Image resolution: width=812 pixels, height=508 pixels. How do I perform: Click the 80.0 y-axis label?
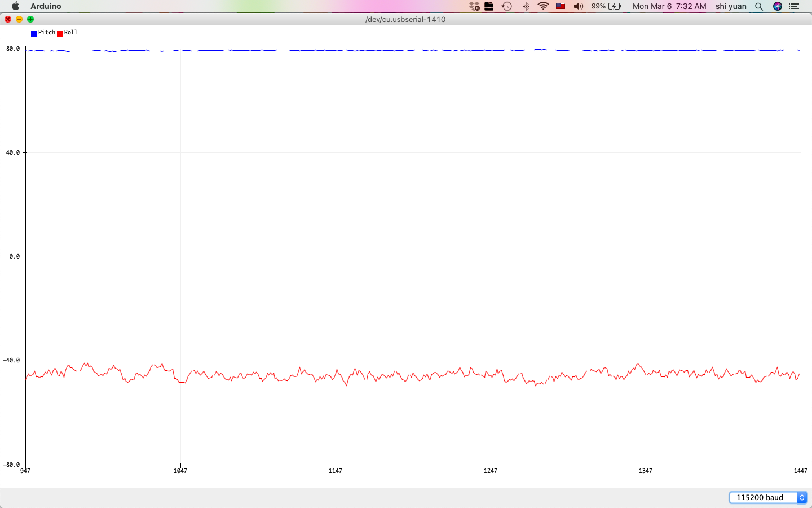[x=13, y=49]
